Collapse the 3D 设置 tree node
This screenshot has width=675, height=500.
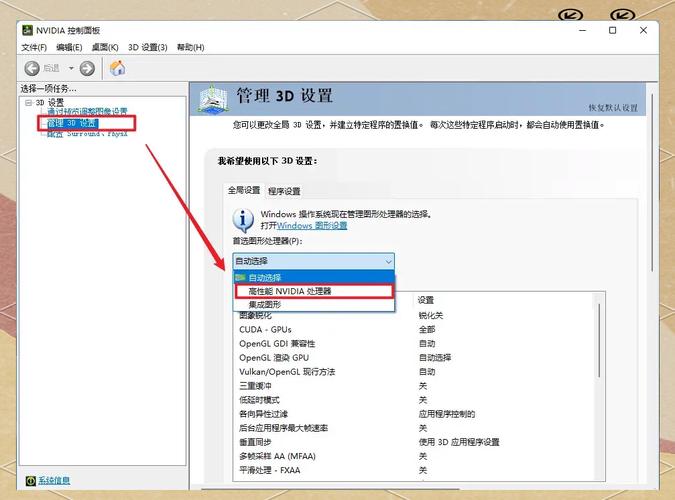(28, 102)
